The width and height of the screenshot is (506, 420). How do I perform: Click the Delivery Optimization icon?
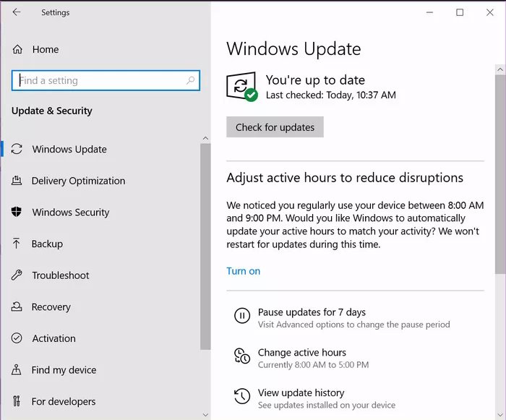pyautogui.click(x=17, y=181)
